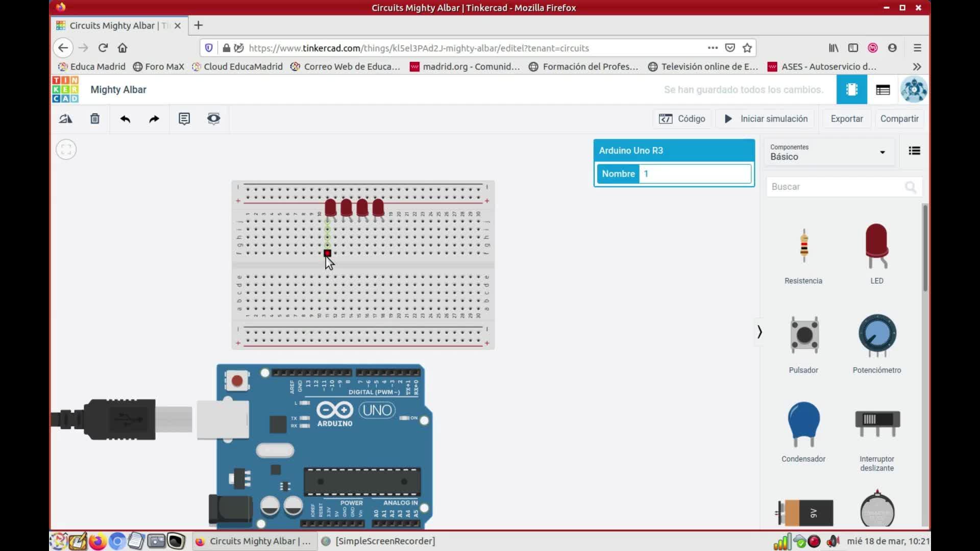
Task: Open the notes tool icon
Action: point(184,119)
